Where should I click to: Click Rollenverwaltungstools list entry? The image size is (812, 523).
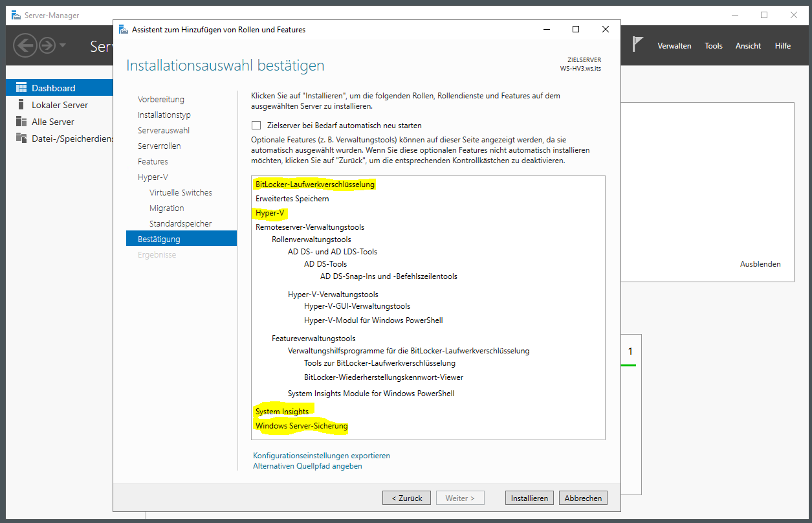coord(311,239)
